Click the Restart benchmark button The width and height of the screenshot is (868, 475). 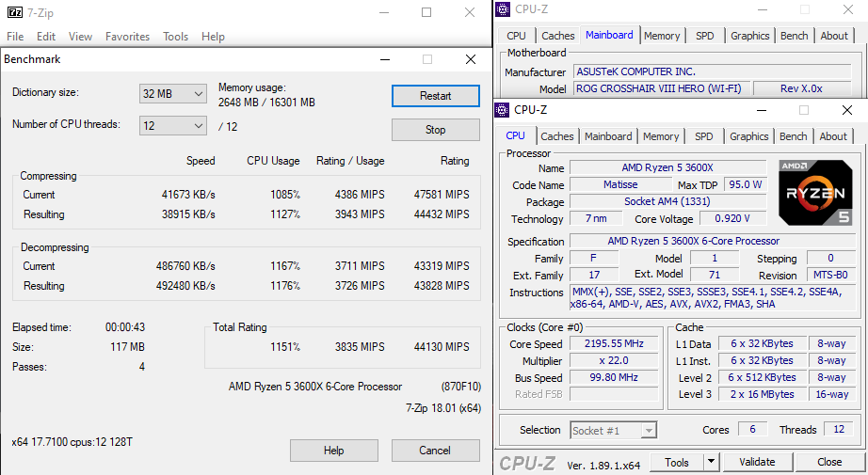tap(435, 96)
